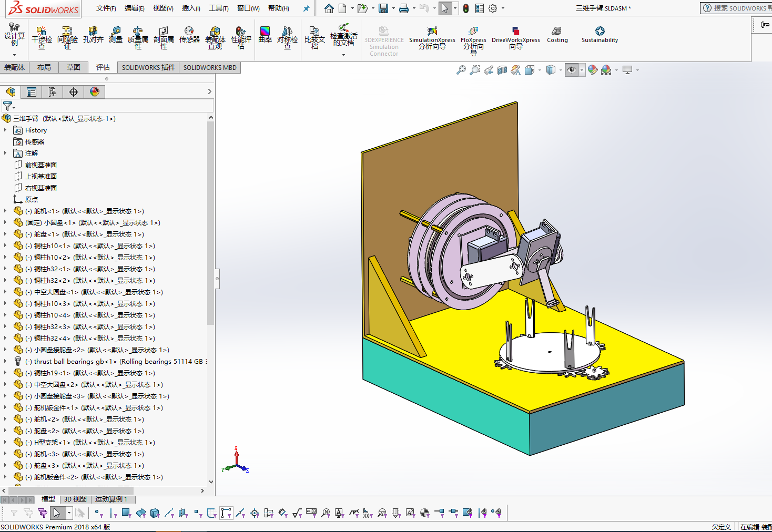Switch to DisplayManager color ball tab
The height and width of the screenshot is (532, 772).
tap(95, 92)
